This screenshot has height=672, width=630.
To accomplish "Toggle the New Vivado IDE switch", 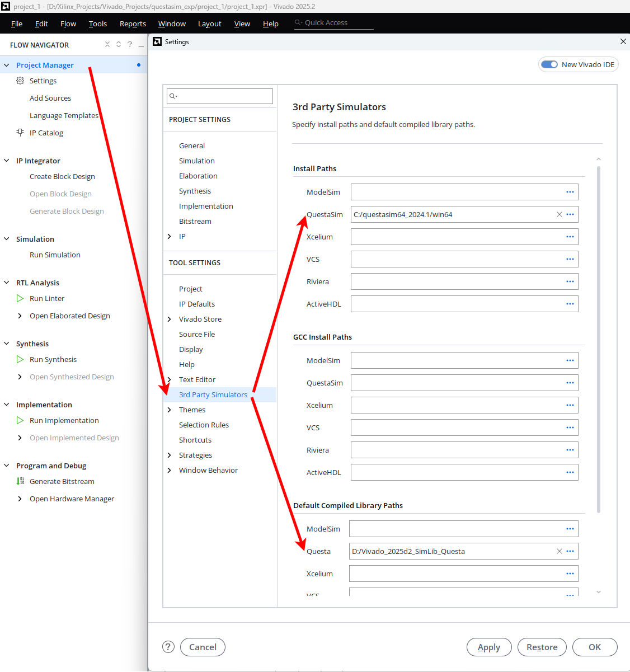I will click(x=549, y=64).
